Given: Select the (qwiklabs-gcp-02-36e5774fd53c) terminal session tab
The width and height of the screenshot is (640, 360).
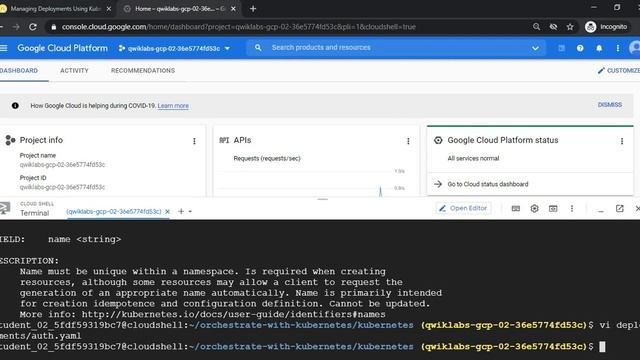Looking at the screenshot, I should 114,211.
